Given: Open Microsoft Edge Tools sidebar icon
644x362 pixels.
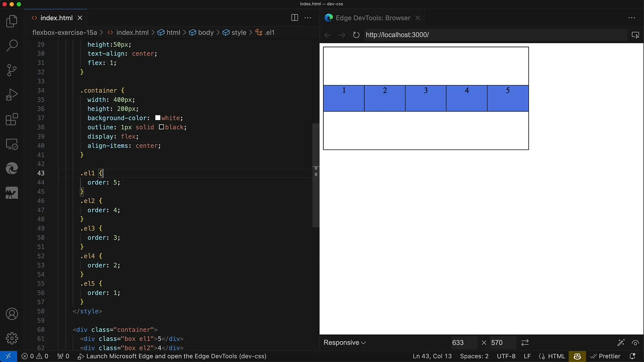Looking at the screenshot, I should coord(12,168).
